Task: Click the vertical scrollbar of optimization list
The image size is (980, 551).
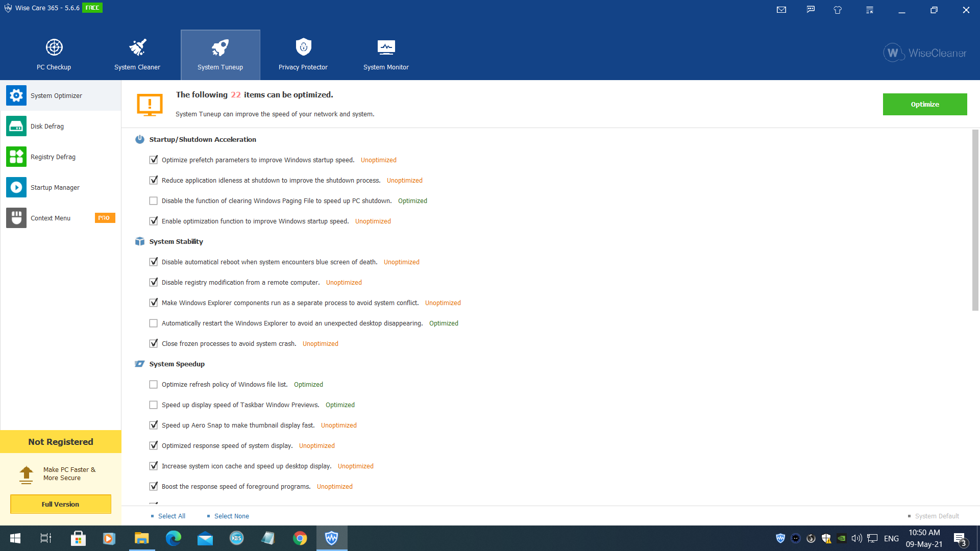Action: (975, 219)
